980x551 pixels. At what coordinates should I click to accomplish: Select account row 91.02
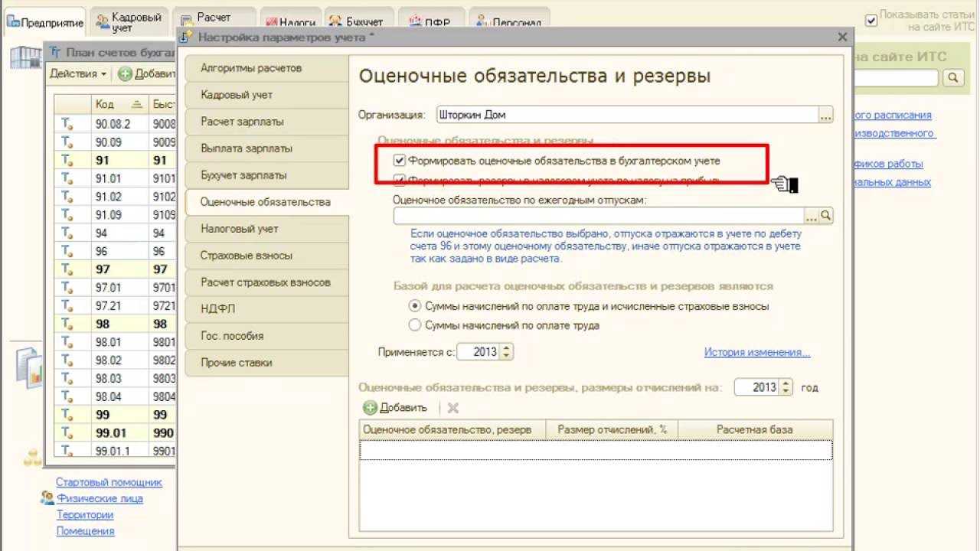tap(113, 197)
